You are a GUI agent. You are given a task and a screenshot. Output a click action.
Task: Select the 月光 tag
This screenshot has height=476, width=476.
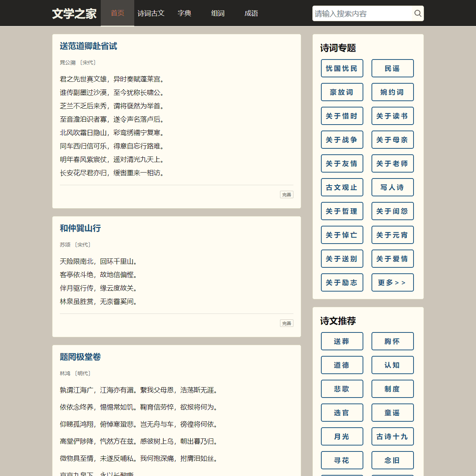click(342, 437)
